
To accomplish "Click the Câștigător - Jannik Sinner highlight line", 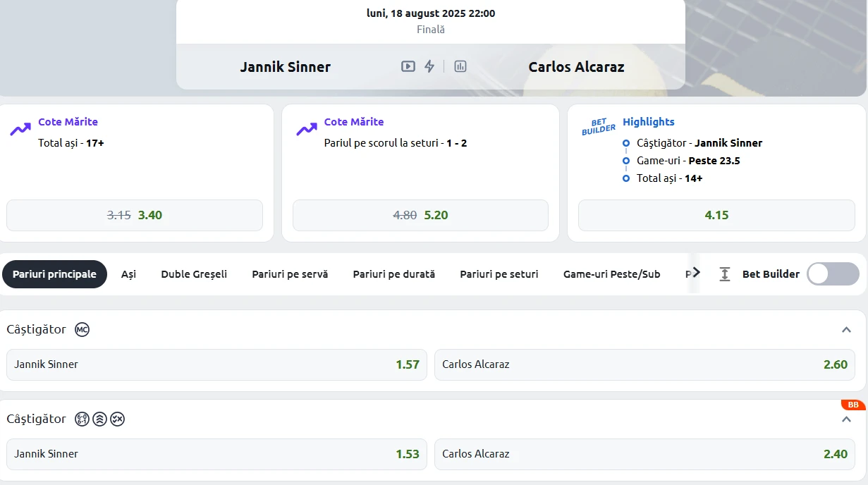I will 699,143.
